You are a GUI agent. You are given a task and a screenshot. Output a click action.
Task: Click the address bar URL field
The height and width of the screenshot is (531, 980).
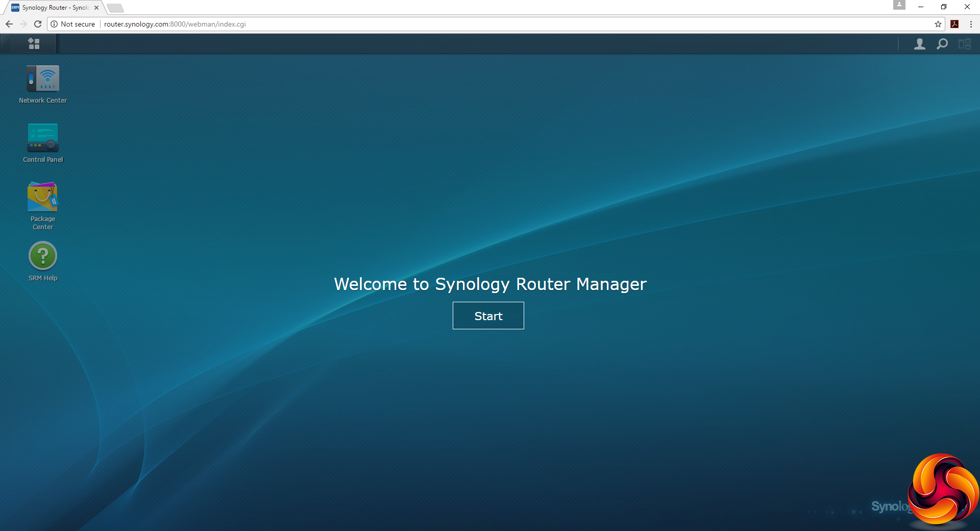495,24
